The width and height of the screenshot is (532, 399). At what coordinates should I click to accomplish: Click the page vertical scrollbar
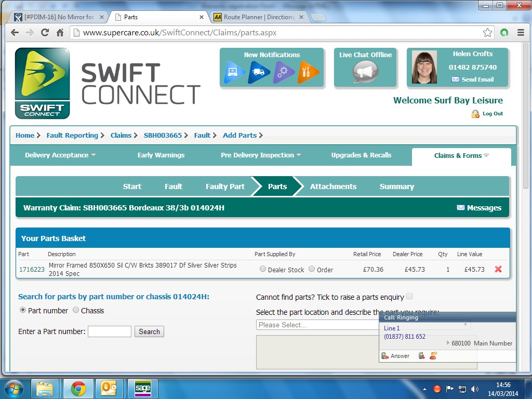tap(526, 117)
